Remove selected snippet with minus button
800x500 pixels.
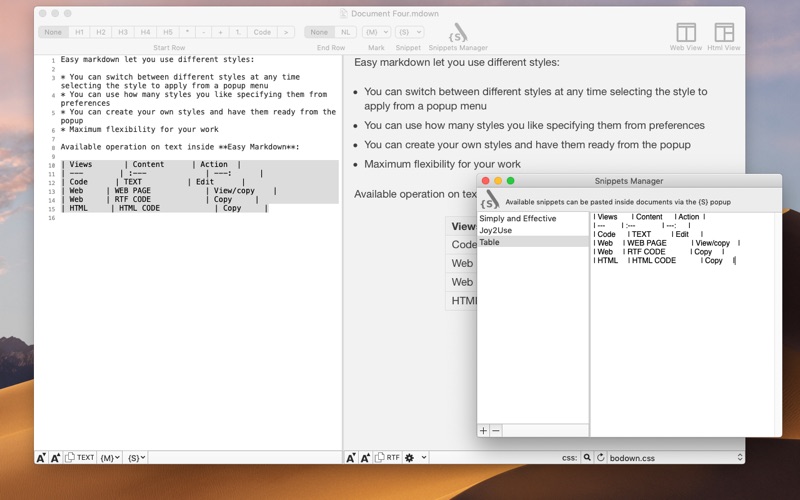[x=496, y=431]
